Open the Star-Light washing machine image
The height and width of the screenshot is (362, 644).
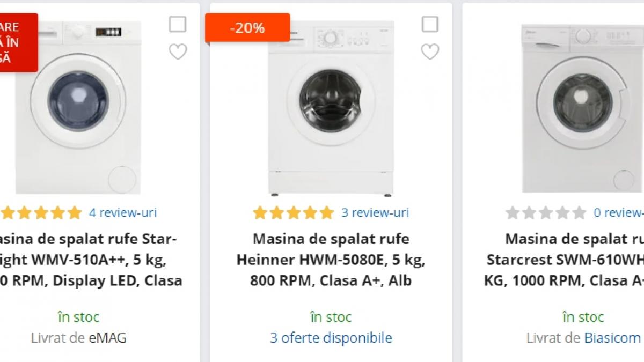pyautogui.click(x=78, y=107)
